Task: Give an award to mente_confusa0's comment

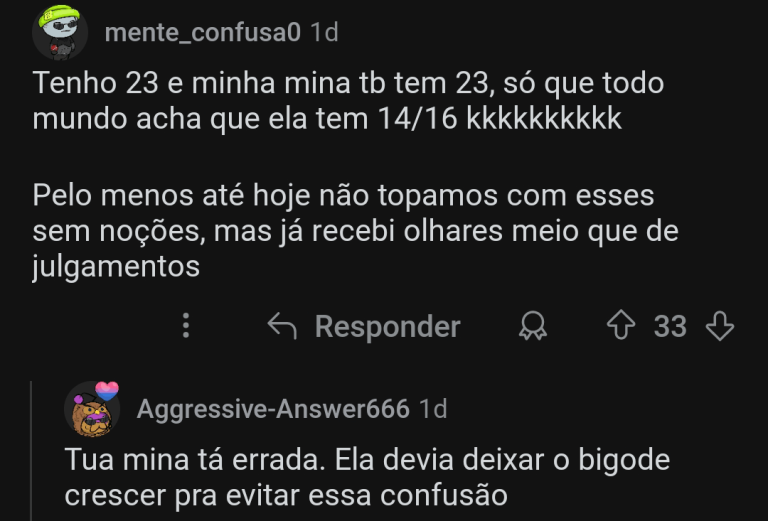Action: coord(533,326)
